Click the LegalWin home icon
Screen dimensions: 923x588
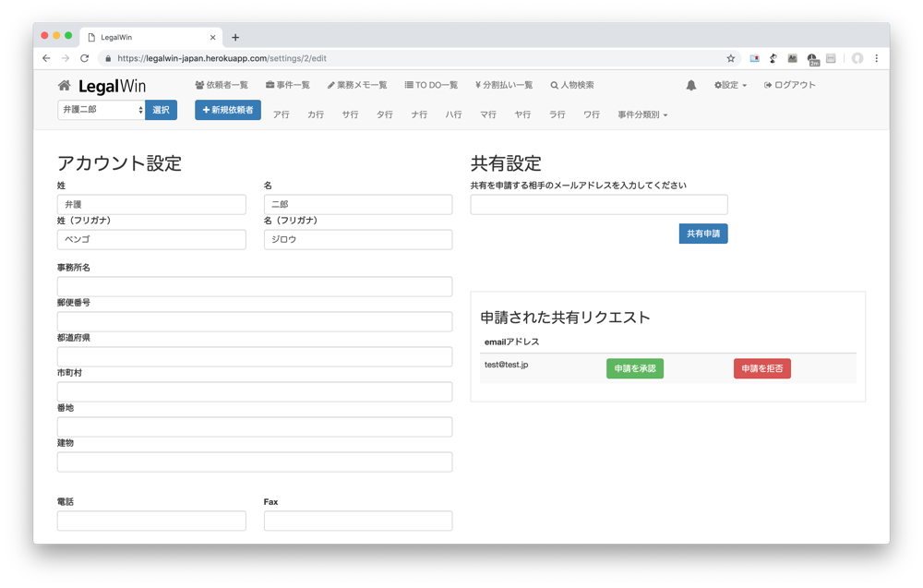click(64, 86)
